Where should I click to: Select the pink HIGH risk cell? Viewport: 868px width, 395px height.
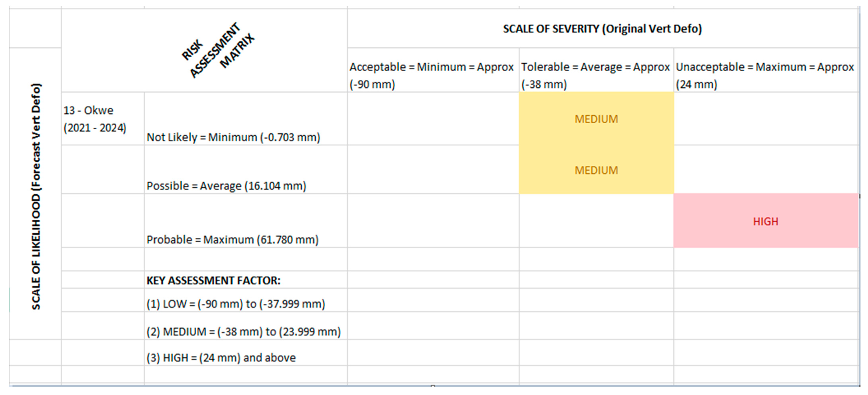pyautogui.click(x=765, y=221)
